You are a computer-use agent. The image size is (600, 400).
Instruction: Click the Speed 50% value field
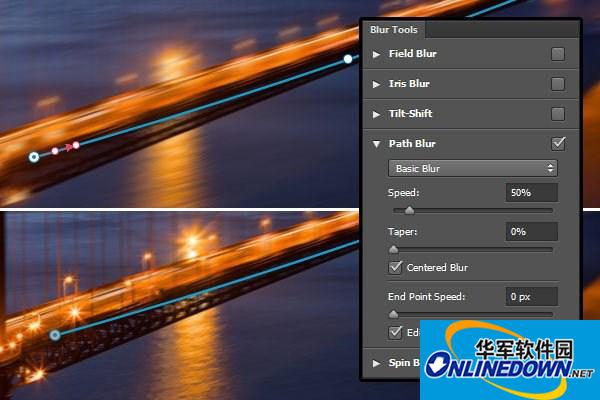click(x=532, y=193)
